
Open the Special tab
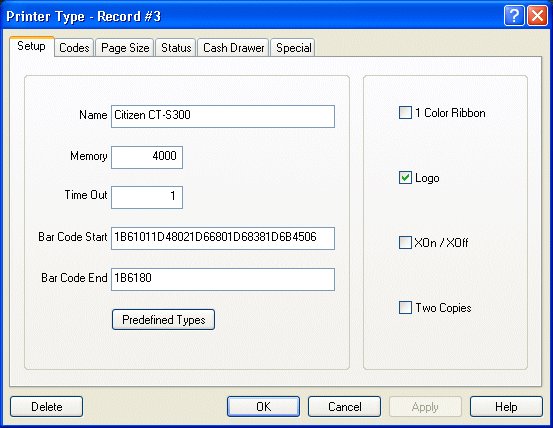coord(293,48)
